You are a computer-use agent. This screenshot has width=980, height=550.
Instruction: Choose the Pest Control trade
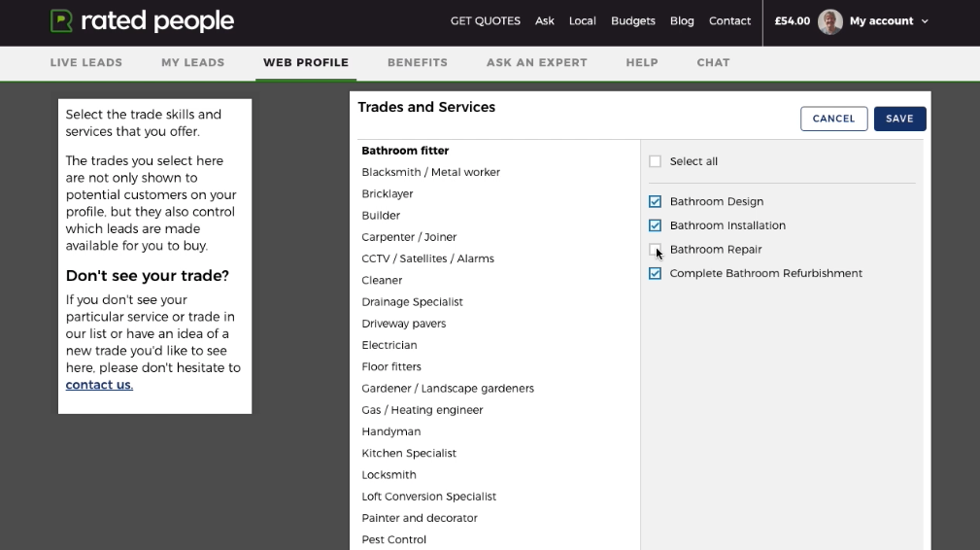coord(393,540)
